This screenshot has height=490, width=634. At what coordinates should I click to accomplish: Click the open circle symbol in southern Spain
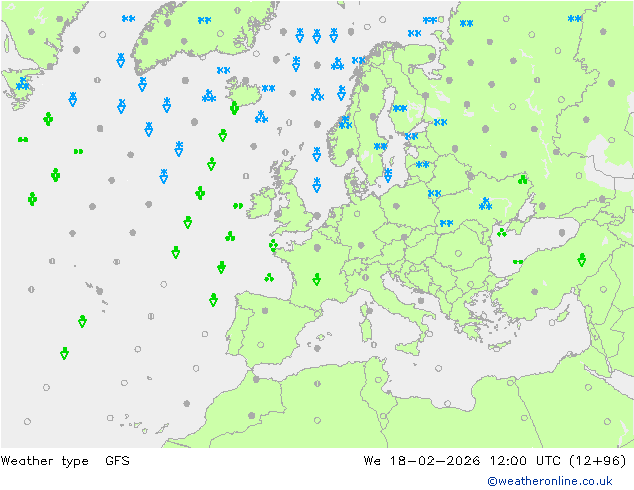point(260,345)
